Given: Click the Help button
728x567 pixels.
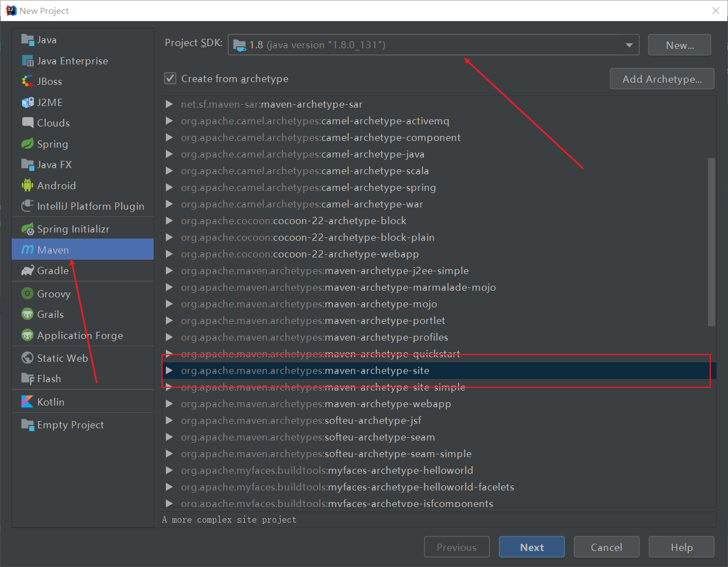Looking at the screenshot, I should 681,547.
